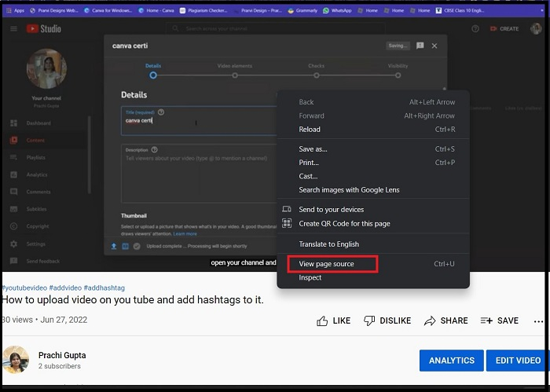Viewport: 550px width, 392px height.
Task: Click Save as... in context menu
Action: (x=313, y=148)
